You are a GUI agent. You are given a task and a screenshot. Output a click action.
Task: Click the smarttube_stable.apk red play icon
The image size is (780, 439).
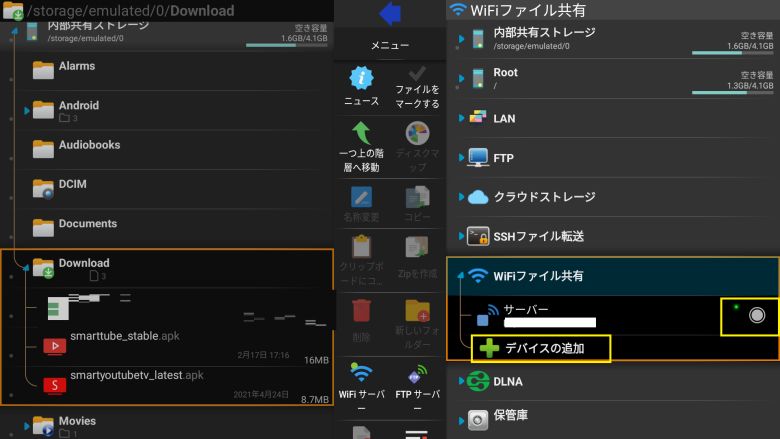click(55, 346)
